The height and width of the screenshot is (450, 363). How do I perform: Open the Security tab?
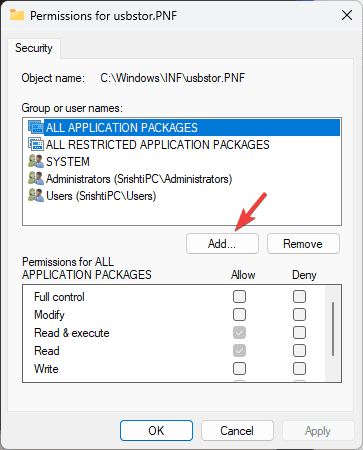point(34,48)
